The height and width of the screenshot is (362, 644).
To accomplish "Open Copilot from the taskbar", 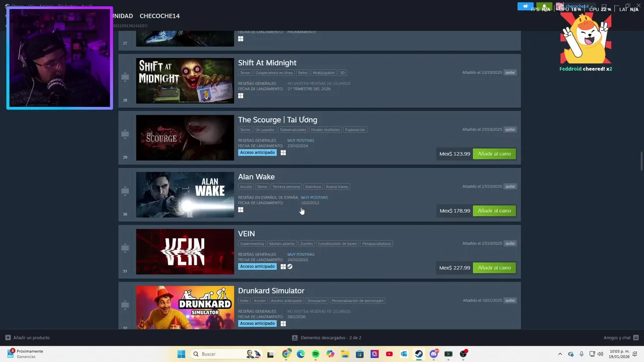I will pyautogui.click(x=331, y=354).
